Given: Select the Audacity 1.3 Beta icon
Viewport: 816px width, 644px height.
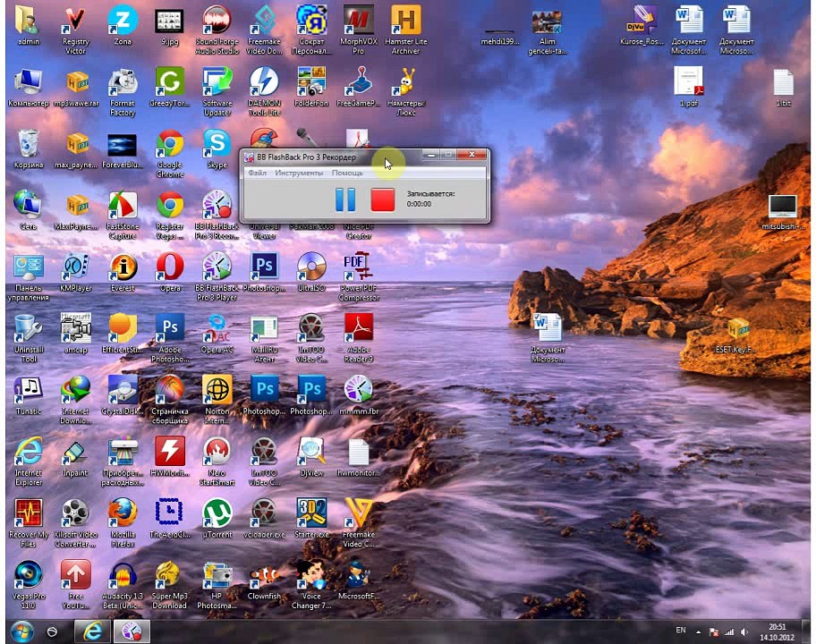Looking at the screenshot, I should (x=123, y=585).
